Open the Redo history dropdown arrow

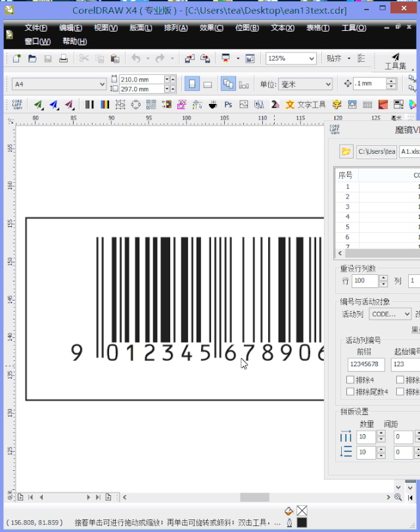coord(172,59)
